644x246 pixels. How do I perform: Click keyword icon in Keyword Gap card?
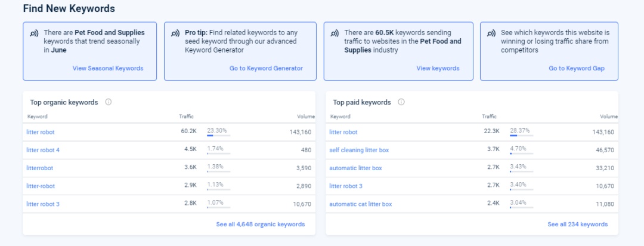pyautogui.click(x=492, y=33)
